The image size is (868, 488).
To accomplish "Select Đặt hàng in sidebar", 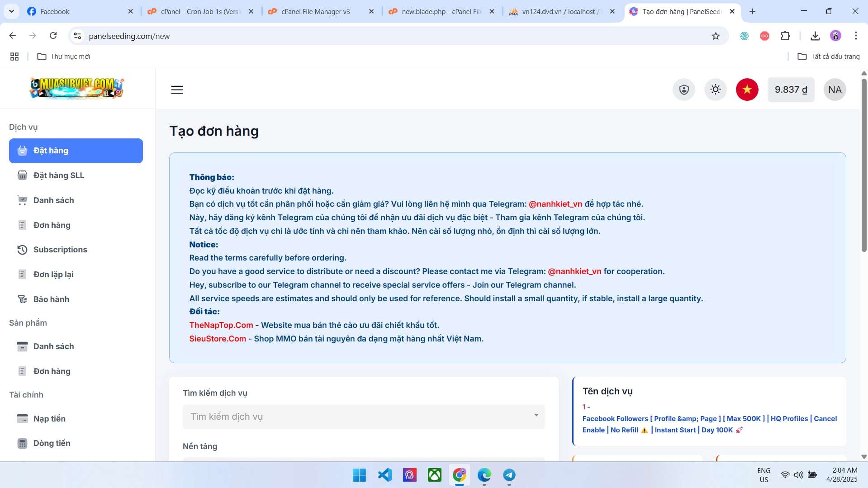I will pyautogui.click(x=76, y=151).
